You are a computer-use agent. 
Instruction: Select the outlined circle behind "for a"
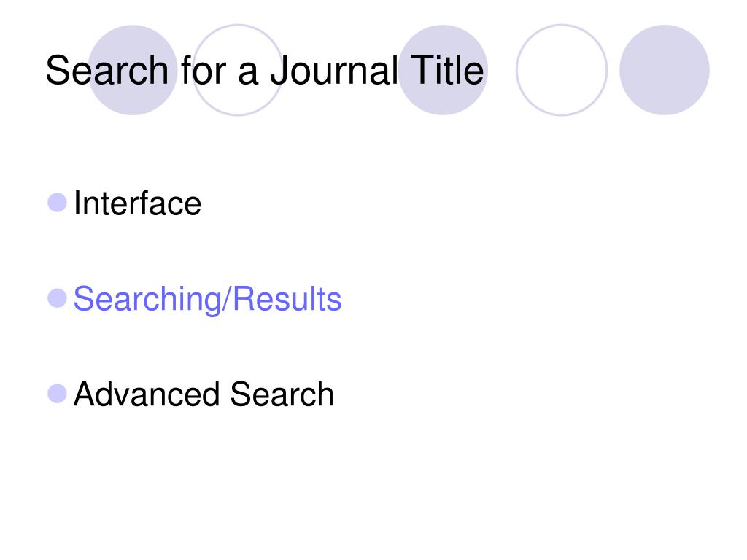click(x=237, y=70)
